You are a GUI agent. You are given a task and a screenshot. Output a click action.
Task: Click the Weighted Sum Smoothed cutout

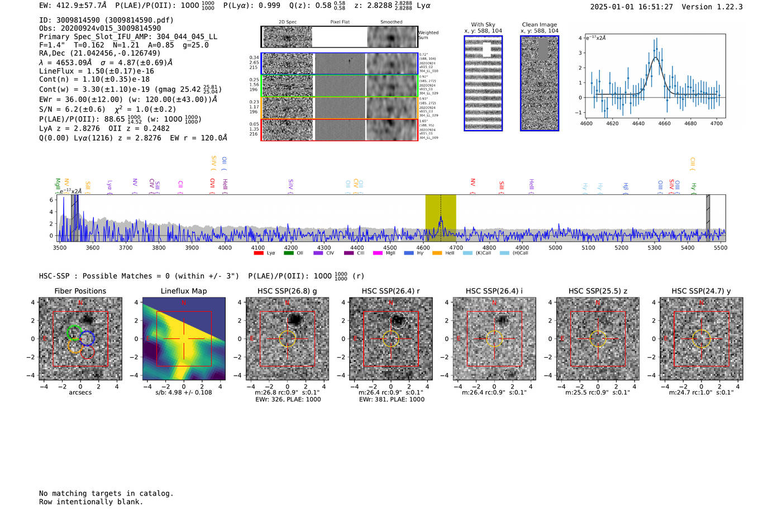click(392, 37)
